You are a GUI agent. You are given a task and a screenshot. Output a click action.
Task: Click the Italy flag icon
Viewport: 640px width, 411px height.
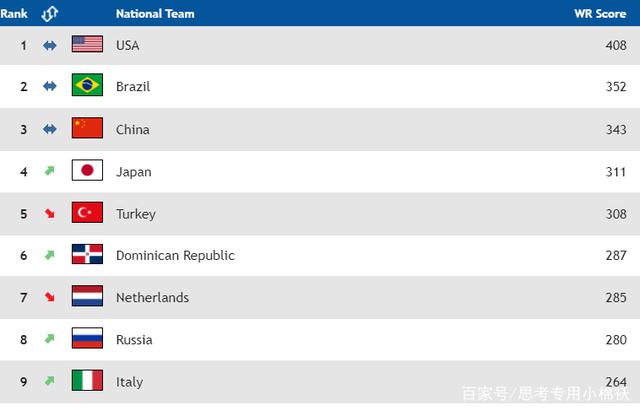pos(87,381)
